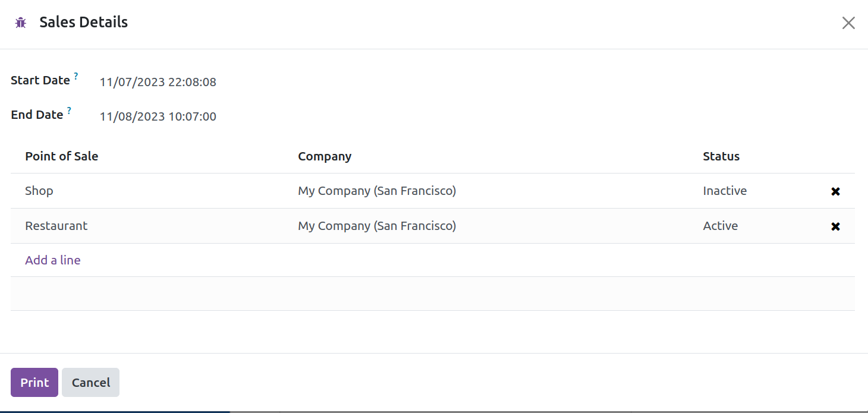Remove the Shop row
The height and width of the screenshot is (413, 868).
pyautogui.click(x=835, y=191)
